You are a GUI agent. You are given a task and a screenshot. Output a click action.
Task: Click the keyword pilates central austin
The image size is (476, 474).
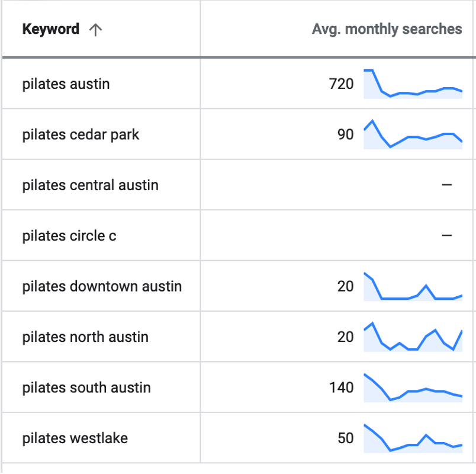pos(91,185)
